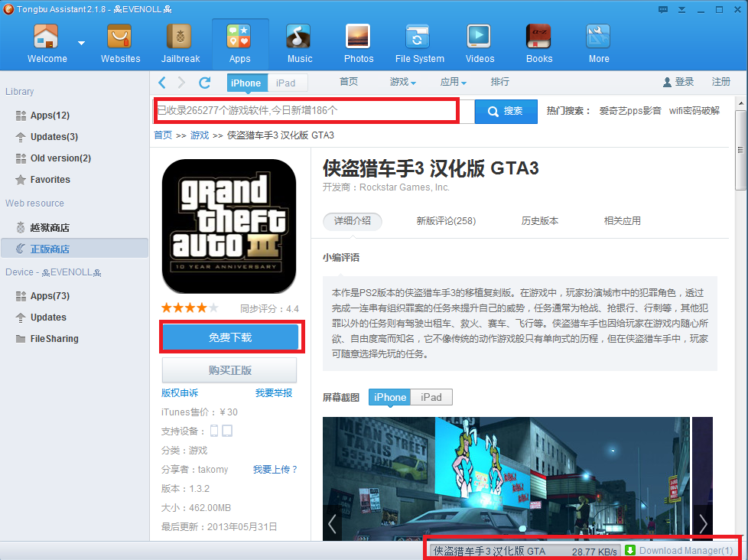
Task: Open Download Manager(1)
Action: click(686, 551)
